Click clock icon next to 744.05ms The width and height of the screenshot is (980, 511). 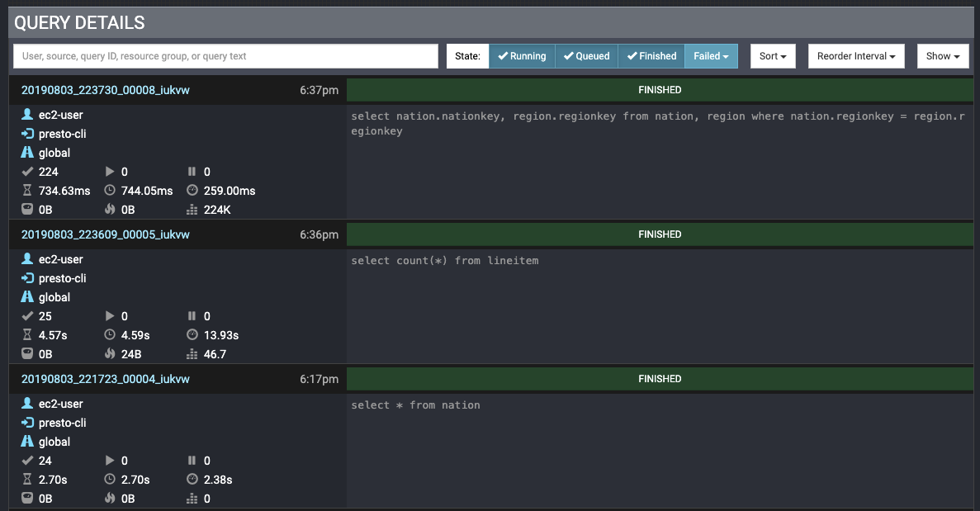[x=110, y=191]
